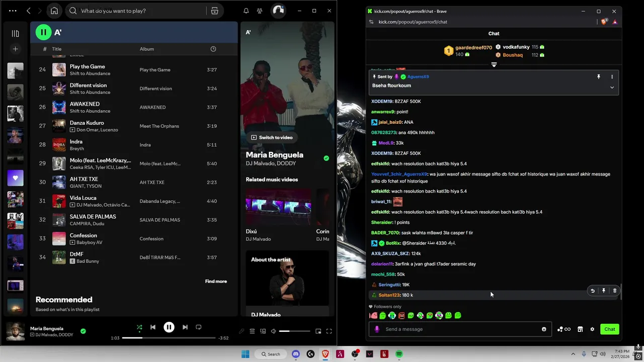Image resolution: width=644 pixels, height=362 pixels.
Task: Expand pinned message chevron
Action: coord(612,87)
